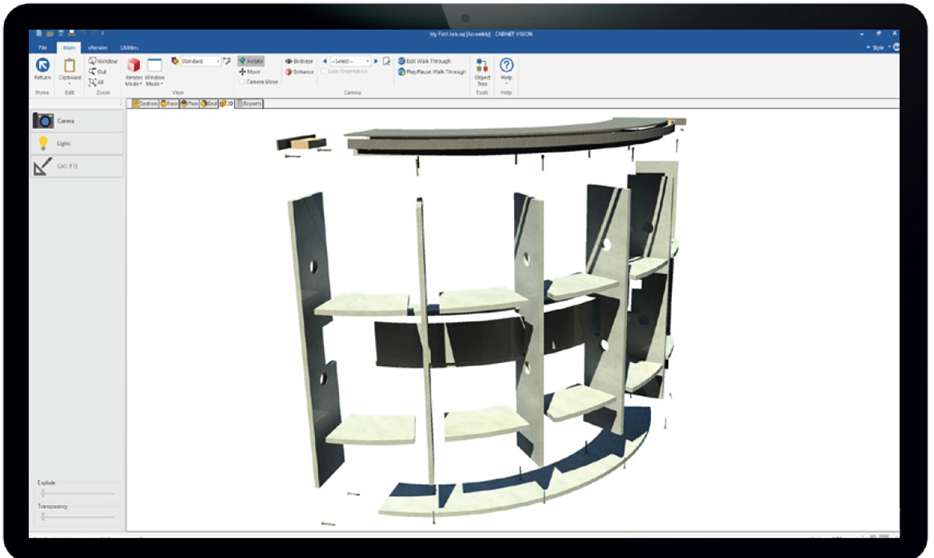Click the CAD (F2) sidebar entry
Viewport: 934px width, 558px height.
point(76,166)
